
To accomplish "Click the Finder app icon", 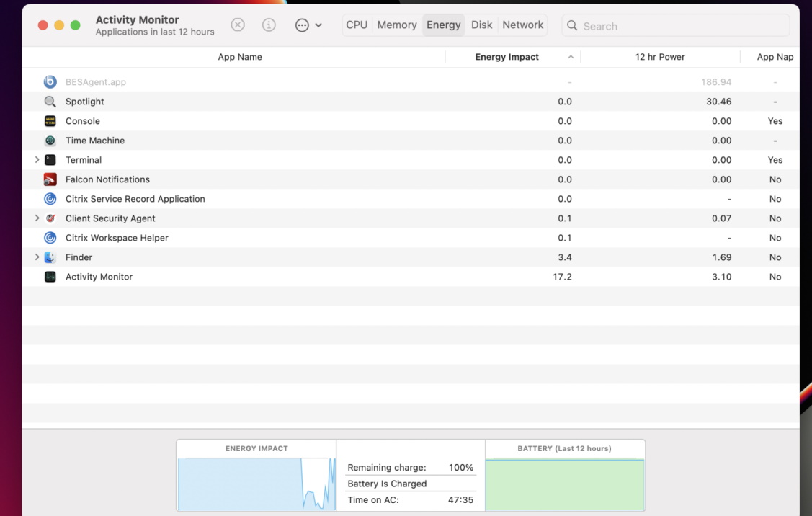I will 50,257.
